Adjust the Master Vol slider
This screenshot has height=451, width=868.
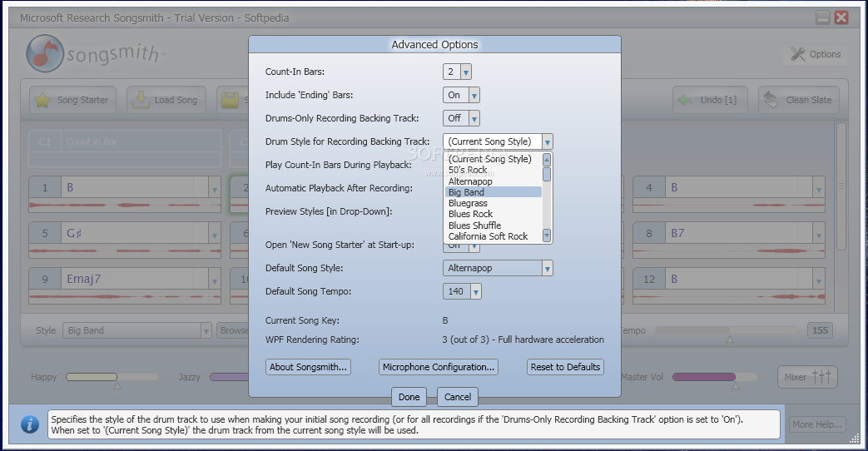[714, 378]
